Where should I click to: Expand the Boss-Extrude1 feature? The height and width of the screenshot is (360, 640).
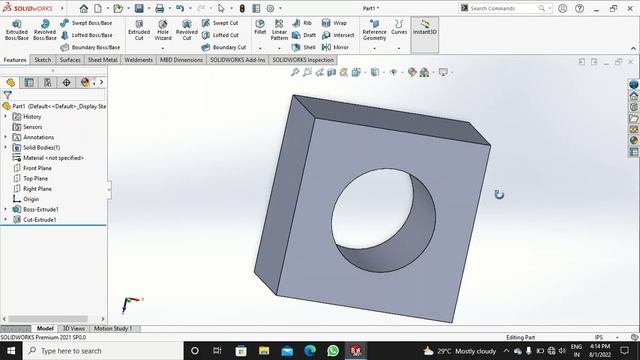click(x=6, y=209)
